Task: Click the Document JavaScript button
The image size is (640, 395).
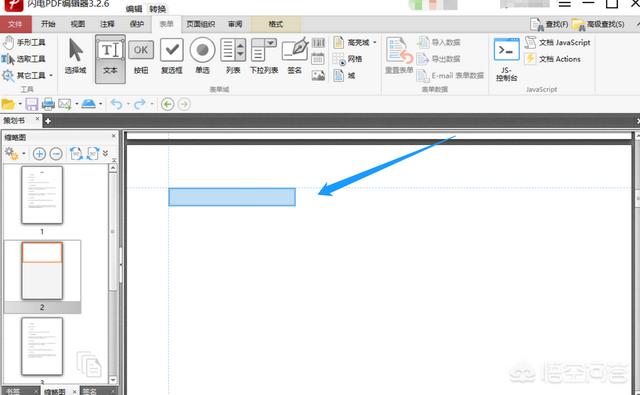Action: (558, 42)
